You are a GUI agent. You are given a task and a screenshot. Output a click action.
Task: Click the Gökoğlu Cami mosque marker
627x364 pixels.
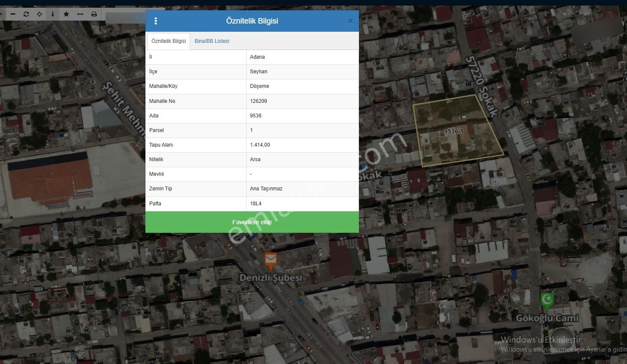pos(547,300)
